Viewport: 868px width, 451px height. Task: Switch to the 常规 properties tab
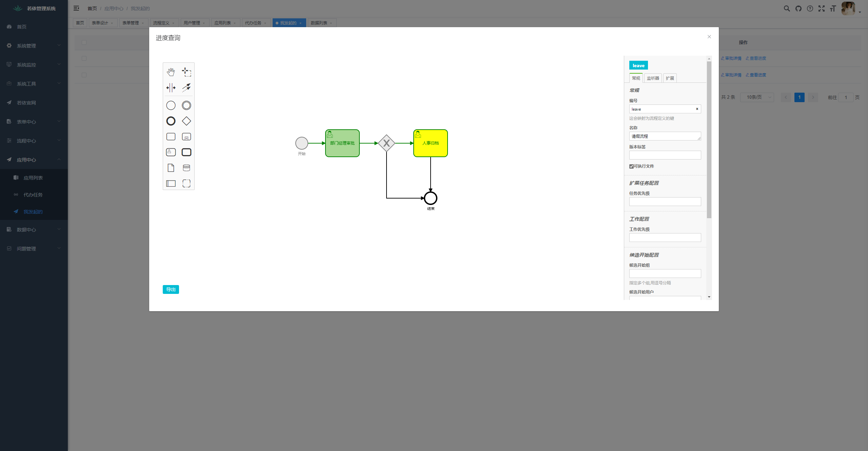[x=636, y=78]
